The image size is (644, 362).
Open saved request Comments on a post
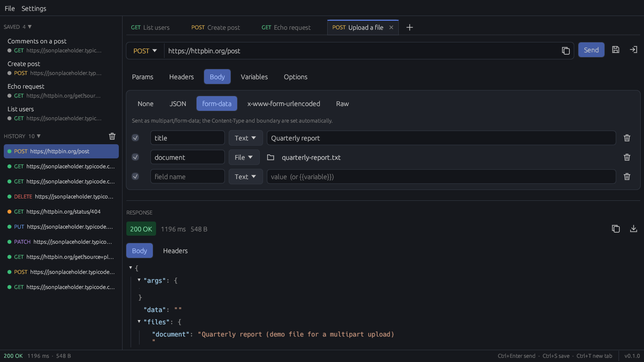(x=61, y=45)
